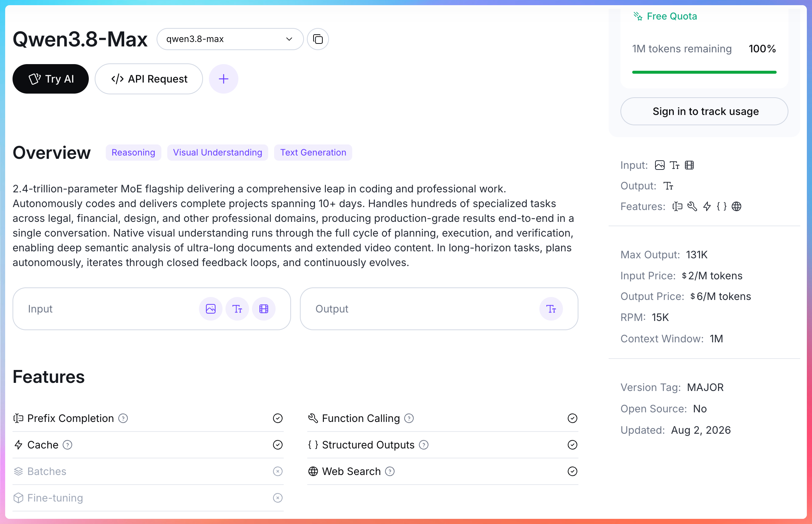This screenshot has width=812, height=524.
Task: Click sidebar Input image icon
Action: pos(660,165)
